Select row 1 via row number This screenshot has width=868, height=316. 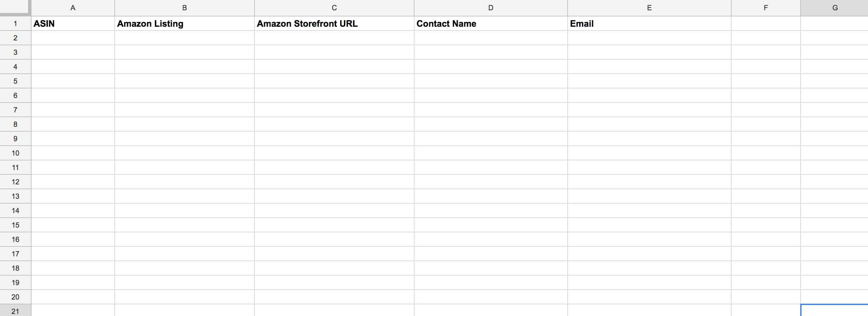pos(15,24)
